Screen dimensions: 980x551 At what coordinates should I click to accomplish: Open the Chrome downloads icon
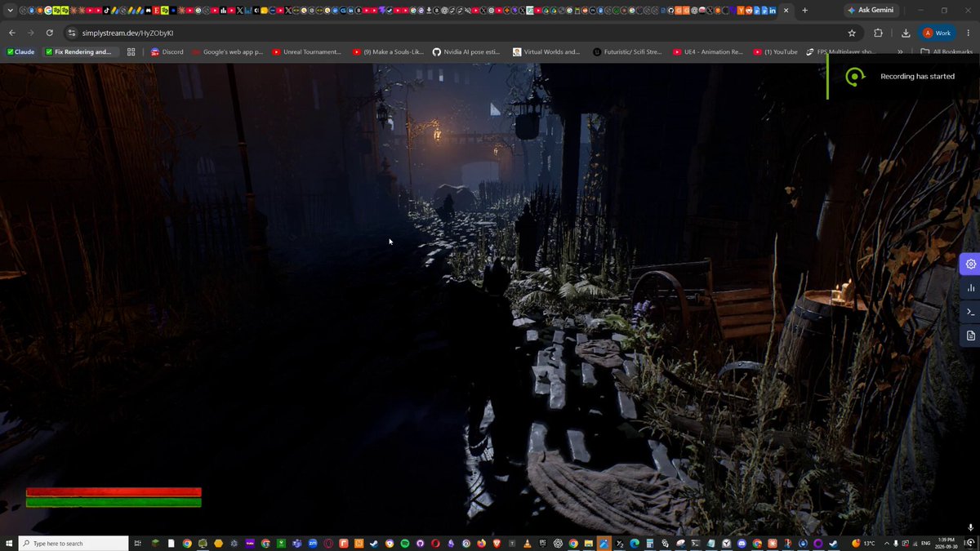coord(906,33)
